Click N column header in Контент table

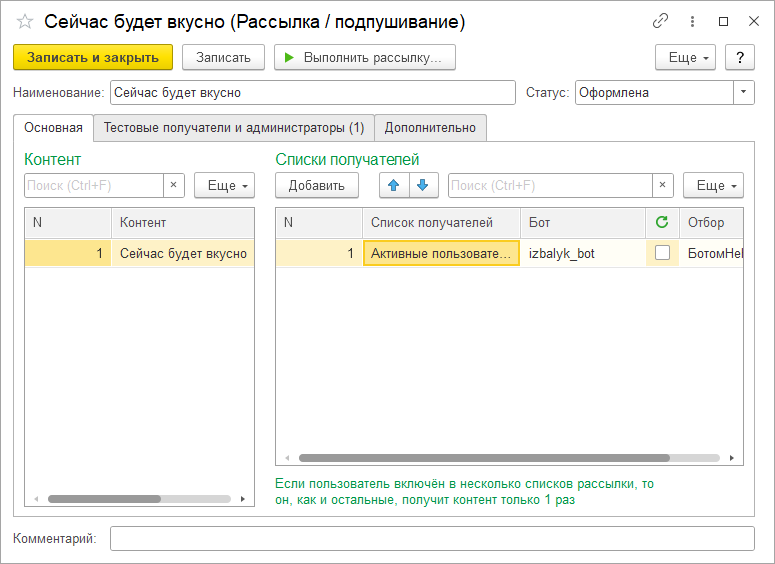(x=68, y=222)
